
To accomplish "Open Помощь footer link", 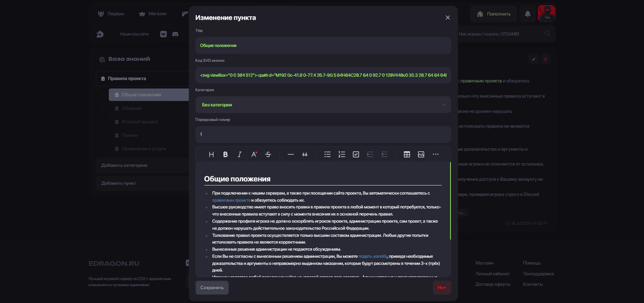I will pos(532,263).
